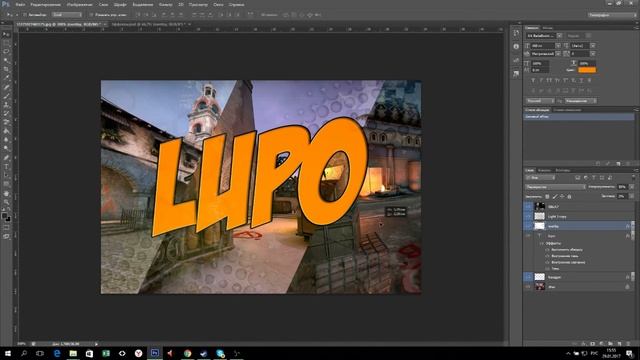Image resolution: width=640 pixels, height=360 pixels.
Task: Click the lock transparent pixels icon
Action: 547,197
